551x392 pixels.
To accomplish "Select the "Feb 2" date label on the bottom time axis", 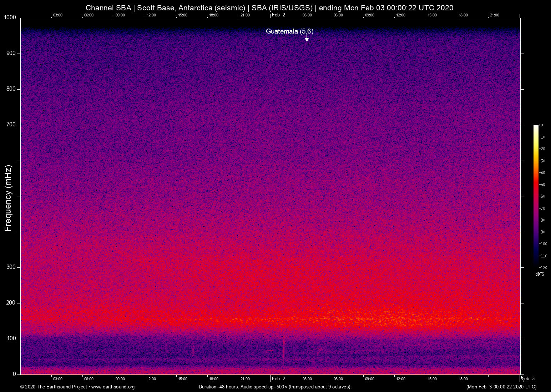I will pos(278,379).
